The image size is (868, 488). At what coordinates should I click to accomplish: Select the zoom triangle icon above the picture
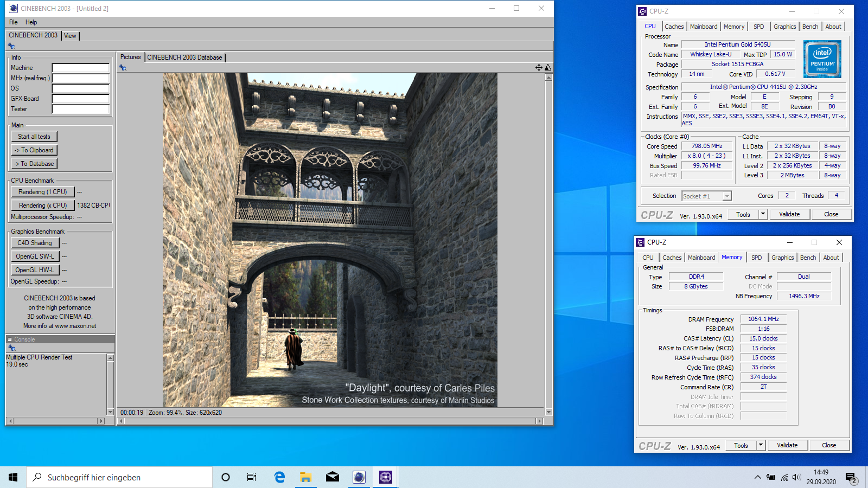point(548,67)
